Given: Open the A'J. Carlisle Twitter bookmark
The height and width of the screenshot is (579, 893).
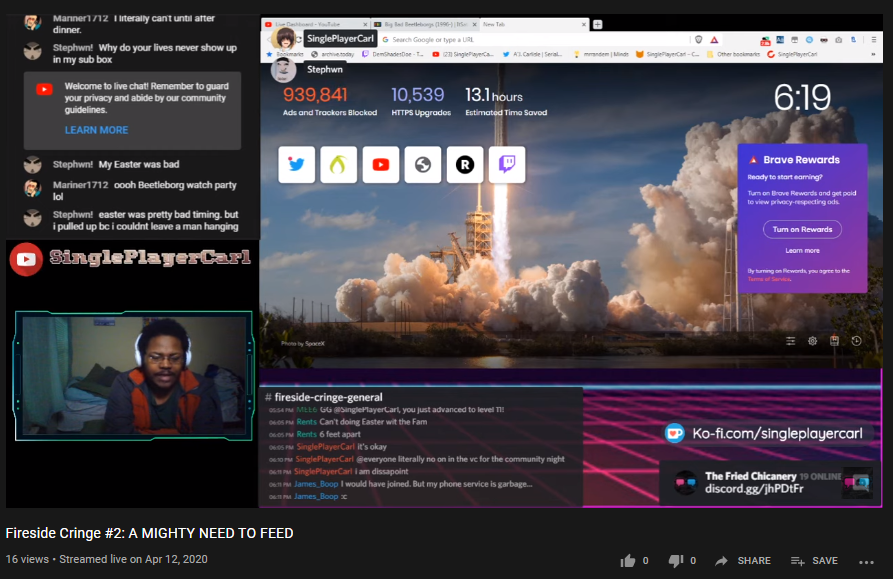Looking at the screenshot, I should pos(532,55).
